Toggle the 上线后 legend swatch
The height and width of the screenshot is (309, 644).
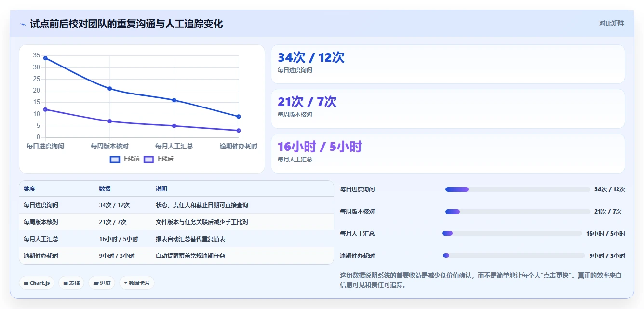pyautogui.click(x=148, y=159)
